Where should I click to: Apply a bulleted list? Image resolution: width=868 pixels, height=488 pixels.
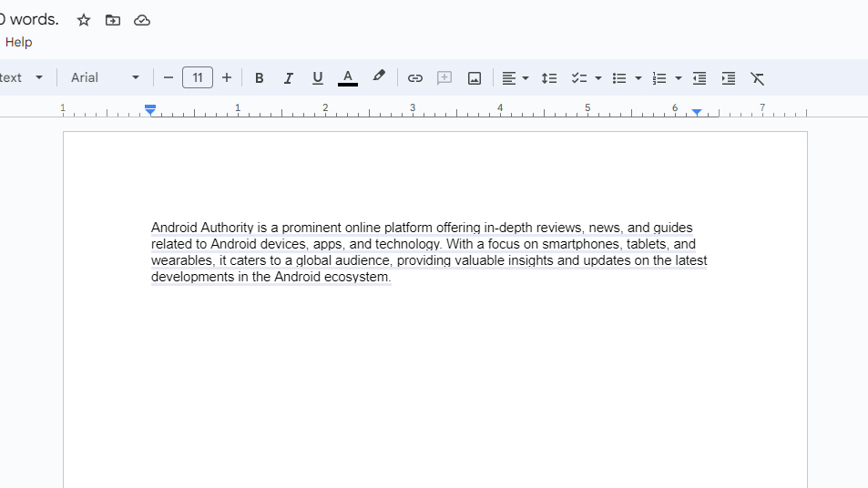tap(619, 78)
